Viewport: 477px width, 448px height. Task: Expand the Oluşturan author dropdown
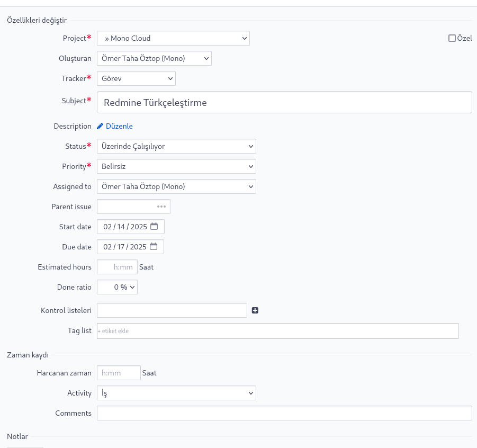click(x=154, y=58)
